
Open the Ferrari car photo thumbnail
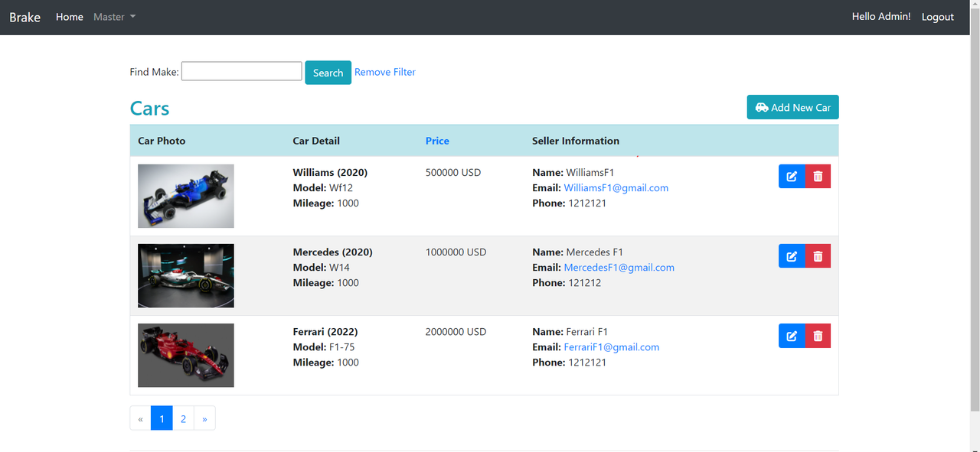186,355
